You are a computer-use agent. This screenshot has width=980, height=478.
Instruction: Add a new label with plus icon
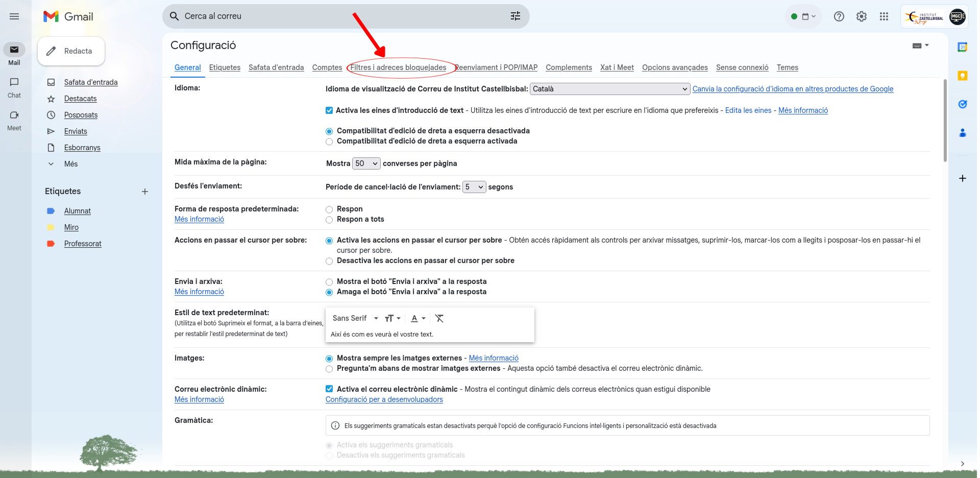click(145, 192)
